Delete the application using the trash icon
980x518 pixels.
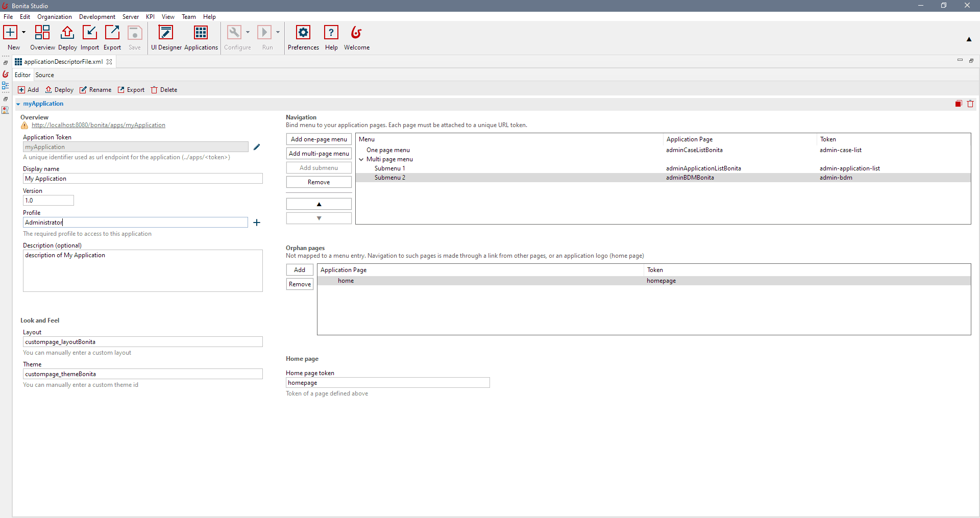pyautogui.click(x=971, y=104)
